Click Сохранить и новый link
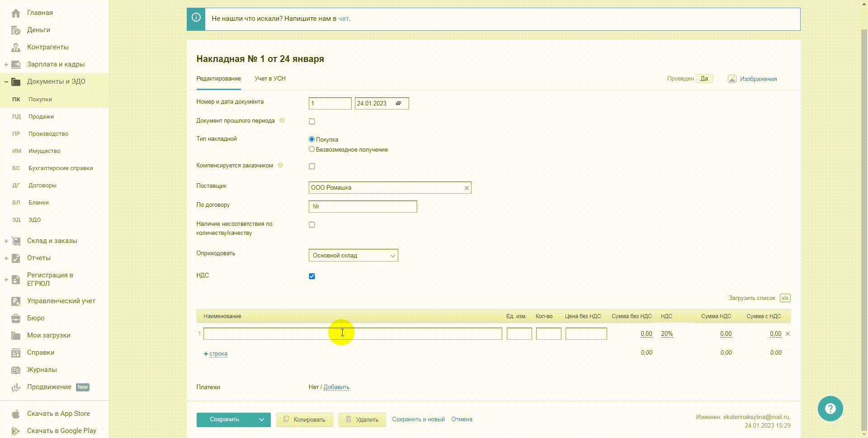Image resolution: width=868 pixels, height=438 pixels. [x=418, y=419]
